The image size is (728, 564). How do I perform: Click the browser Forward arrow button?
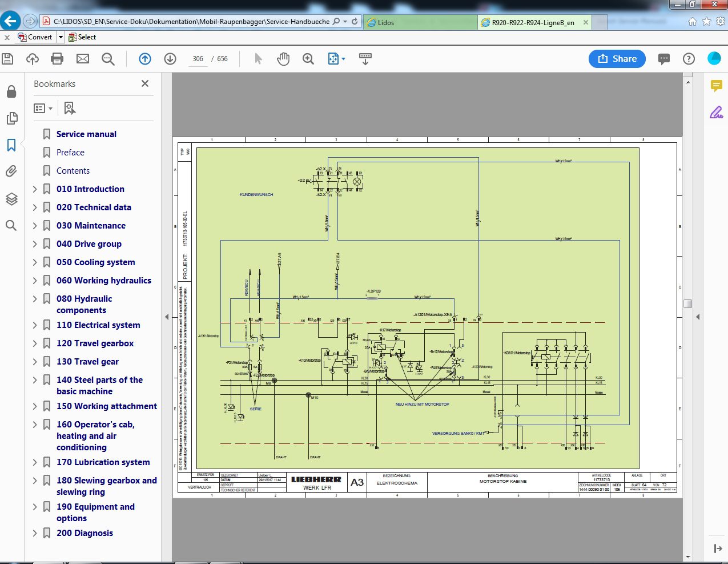(30, 22)
